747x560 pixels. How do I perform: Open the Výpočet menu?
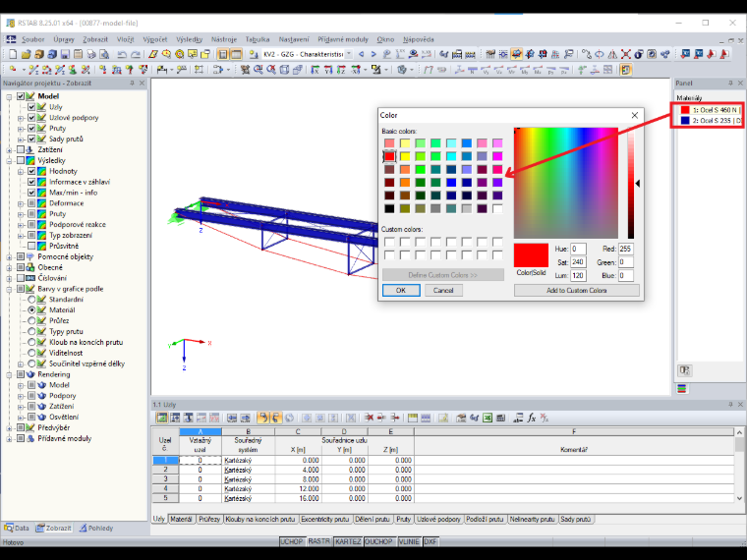[x=155, y=39]
